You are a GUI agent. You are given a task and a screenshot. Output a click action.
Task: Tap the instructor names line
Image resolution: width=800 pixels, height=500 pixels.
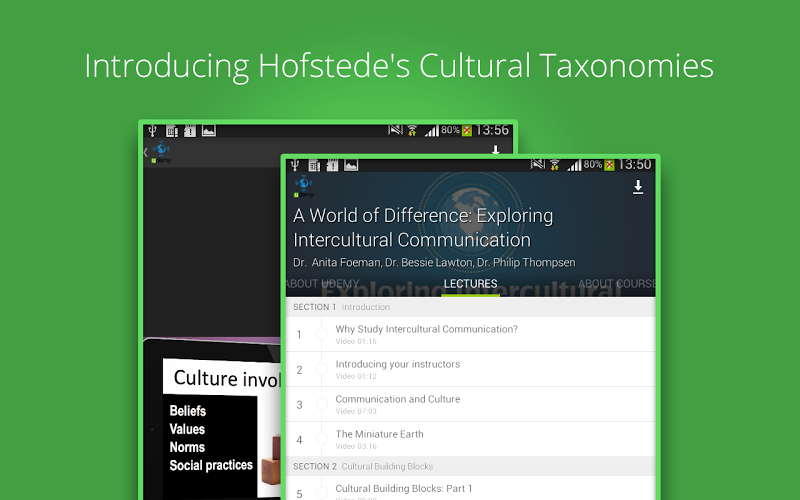tap(434, 262)
